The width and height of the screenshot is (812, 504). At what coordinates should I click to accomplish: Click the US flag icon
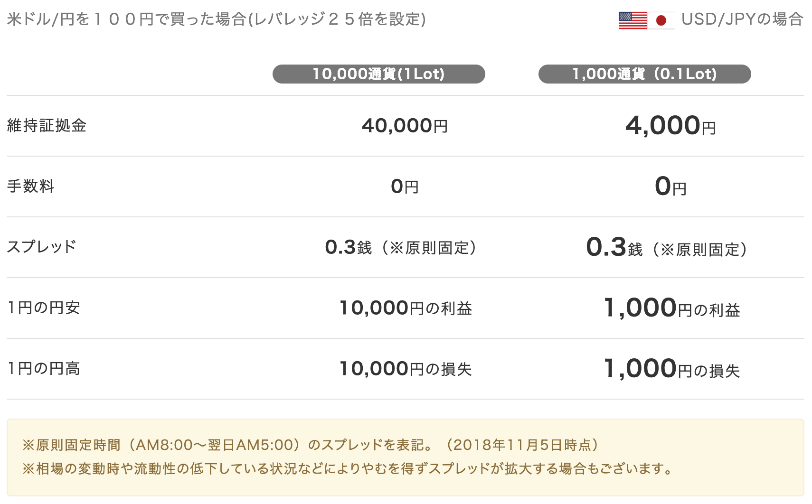[633, 20]
